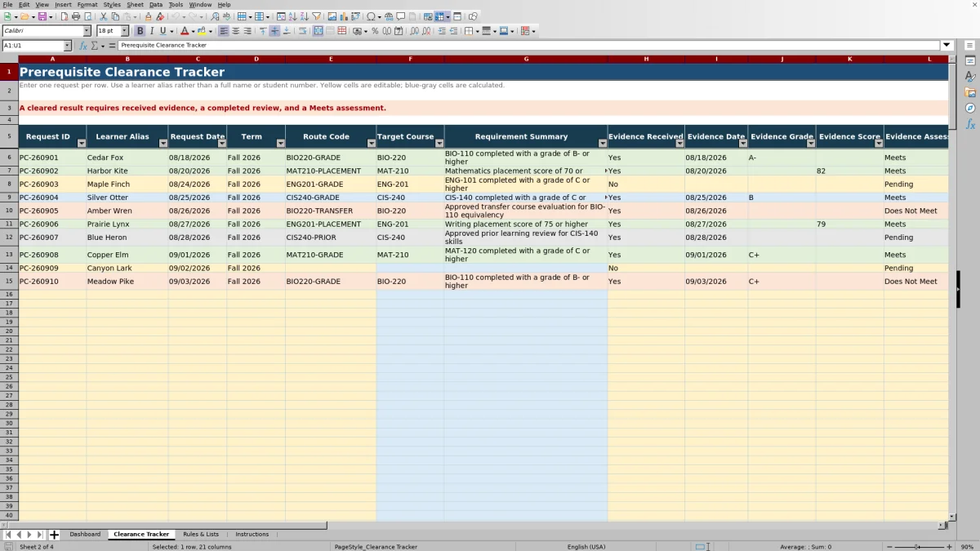Click the next sheet navigation arrow
Image resolution: width=980 pixels, height=551 pixels.
29,535
